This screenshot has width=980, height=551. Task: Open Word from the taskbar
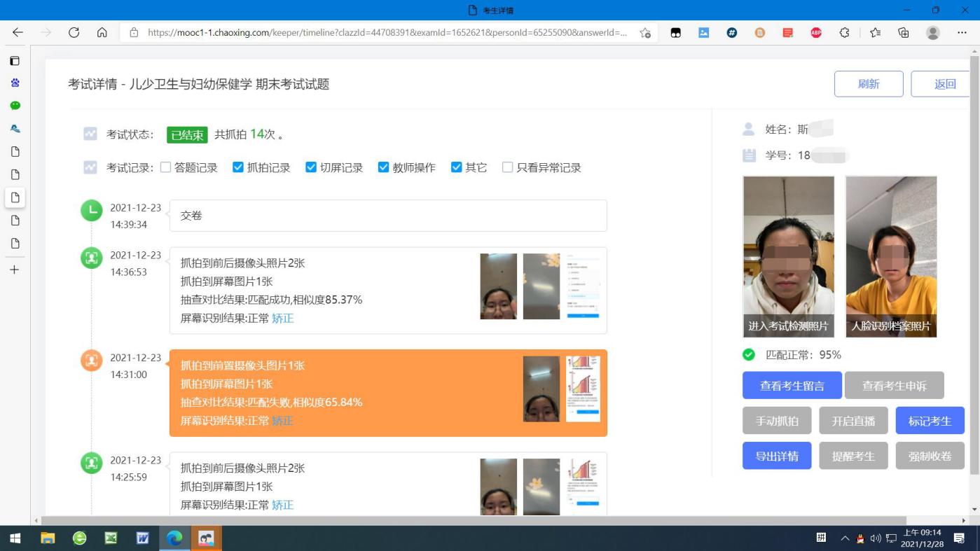(x=143, y=538)
